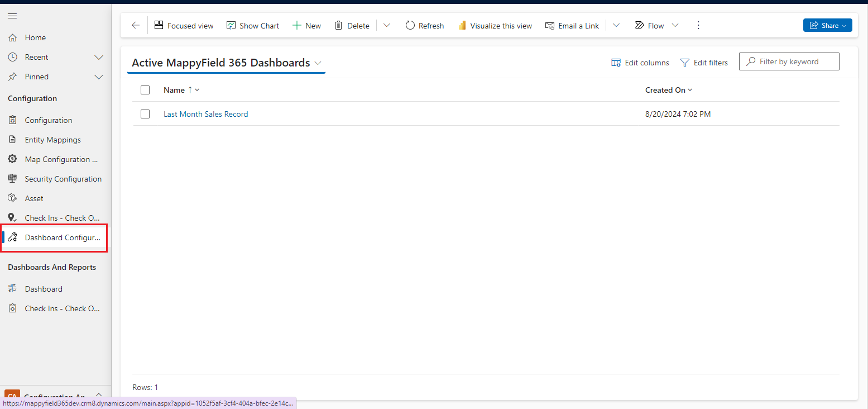Screen dimensions: 868x409
Task: Expand the Flow dropdown chevron
Action: [x=675, y=25]
